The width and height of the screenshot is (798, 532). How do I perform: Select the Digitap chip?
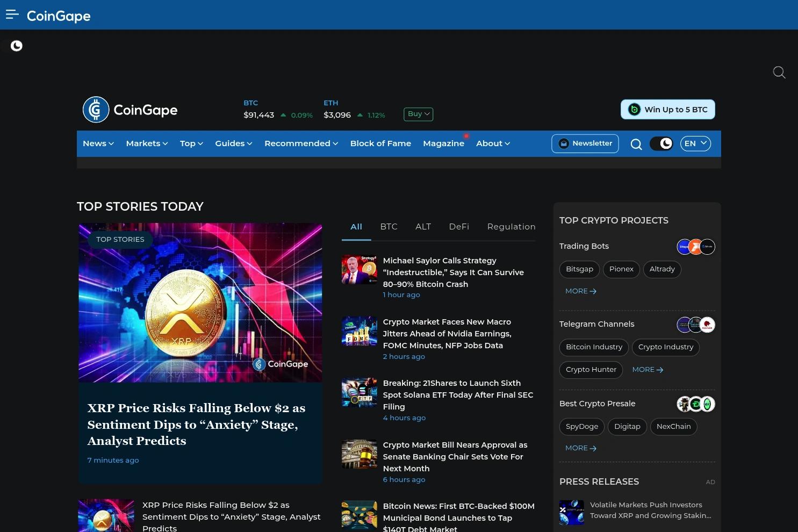click(627, 427)
